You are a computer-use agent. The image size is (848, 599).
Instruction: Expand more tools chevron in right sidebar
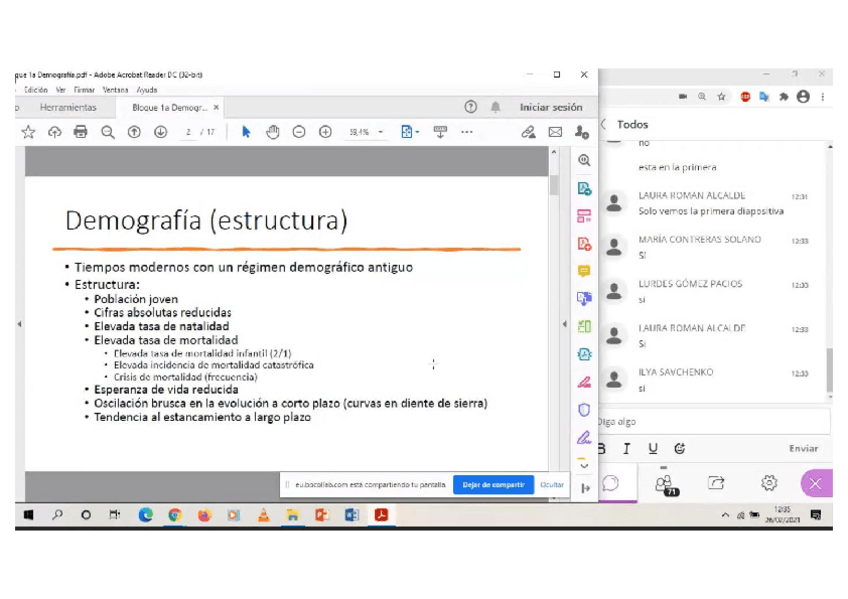(584, 466)
